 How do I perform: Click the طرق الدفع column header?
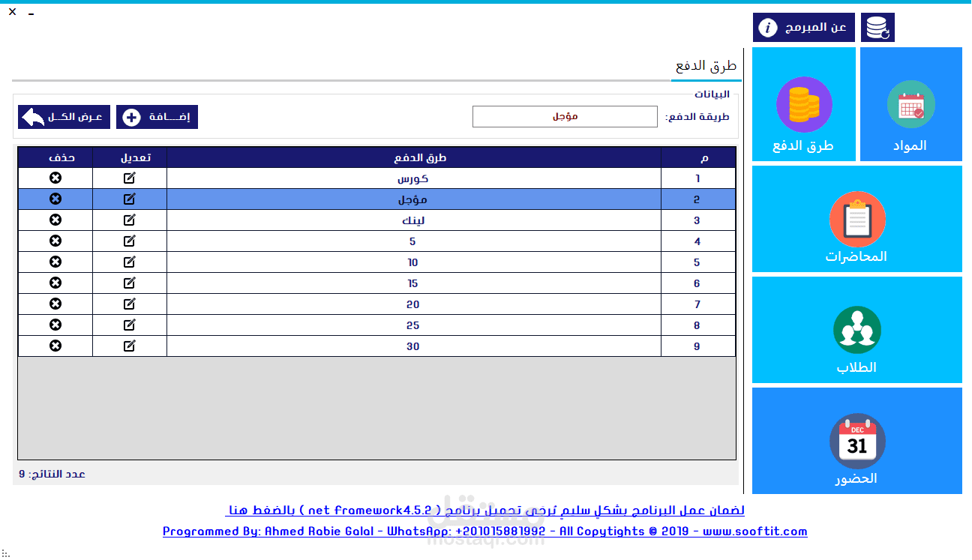[414, 157]
